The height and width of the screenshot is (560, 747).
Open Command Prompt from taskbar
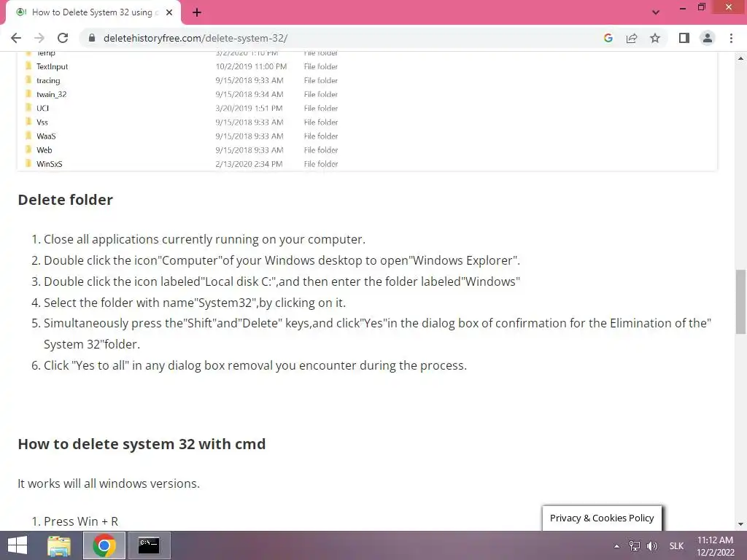click(x=149, y=545)
